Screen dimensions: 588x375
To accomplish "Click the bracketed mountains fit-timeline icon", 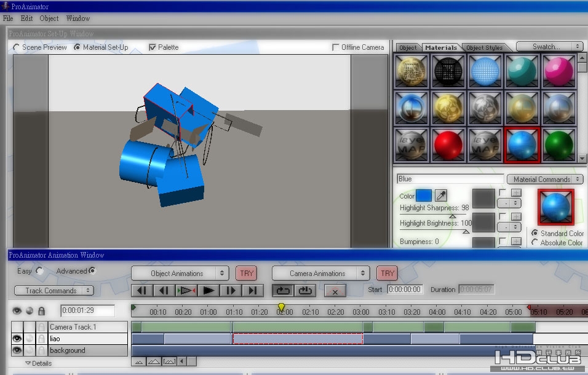I will (x=169, y=362).
